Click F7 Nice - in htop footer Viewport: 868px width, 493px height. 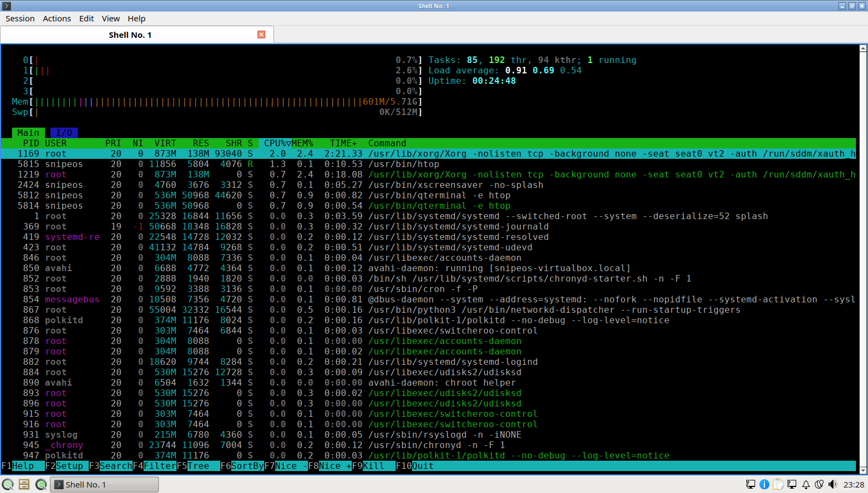pos(286,466)
